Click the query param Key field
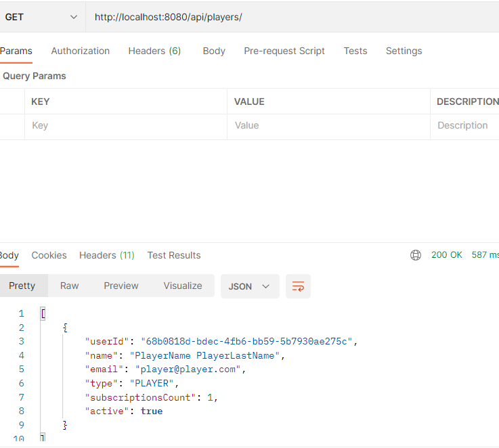Viewport: 499px width, 448px height. point(126,125)
